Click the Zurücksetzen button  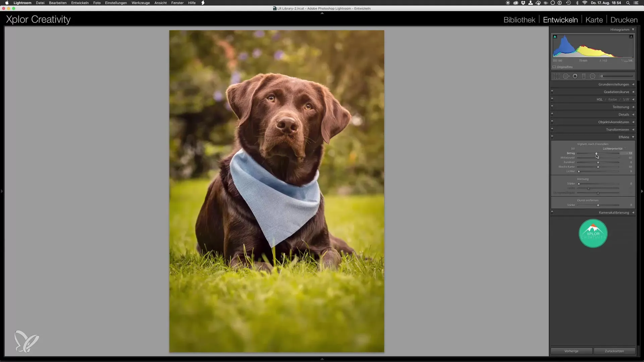click(614, 351)
